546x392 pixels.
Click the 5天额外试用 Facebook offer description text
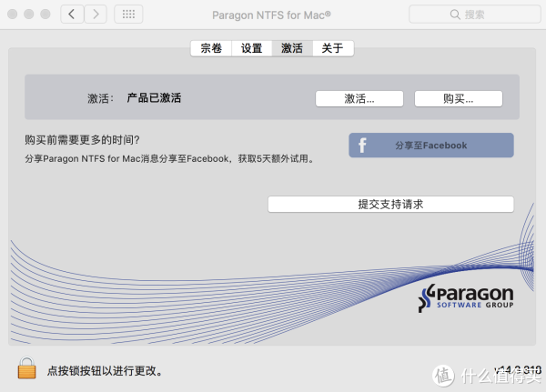(x=169, y=159)
